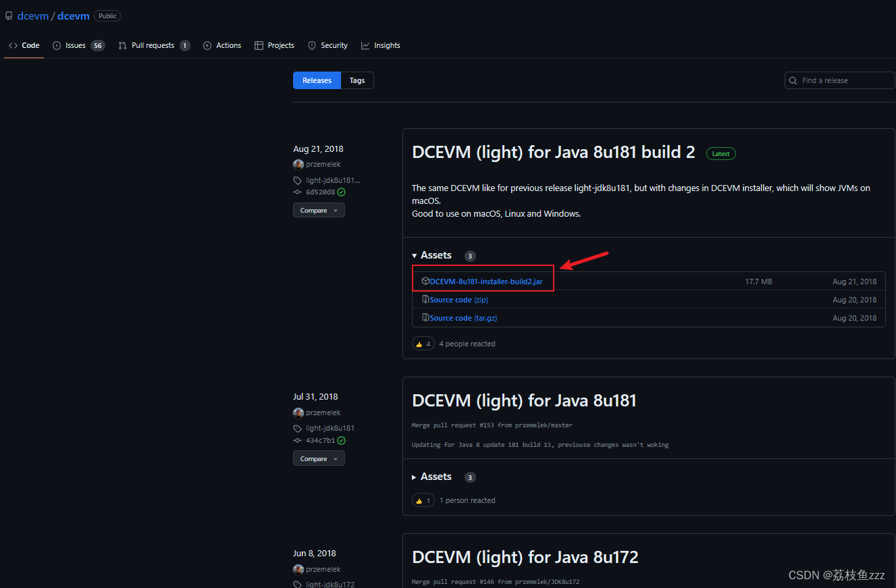Click thumbs up reaction with count 1

(423, 500)
